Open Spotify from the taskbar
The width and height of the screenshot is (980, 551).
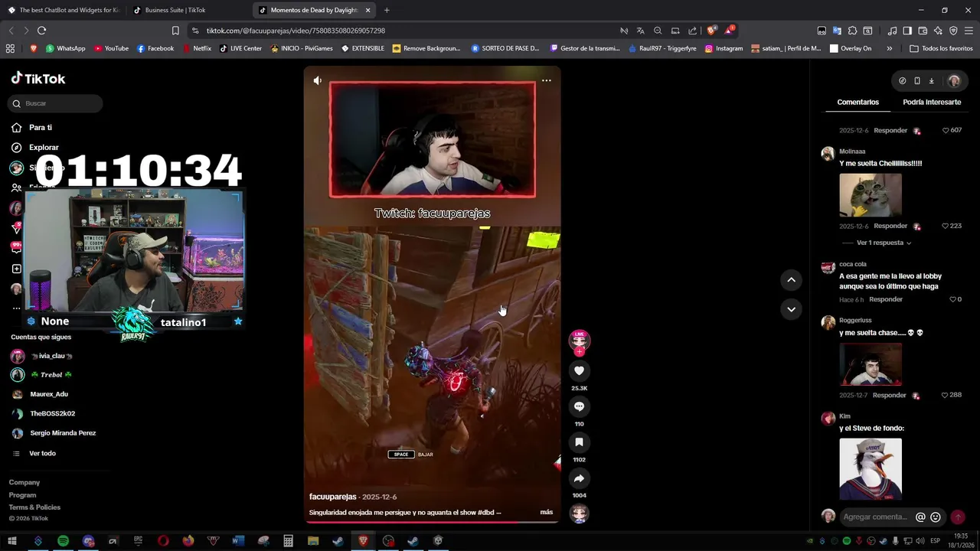click(63, 541)
